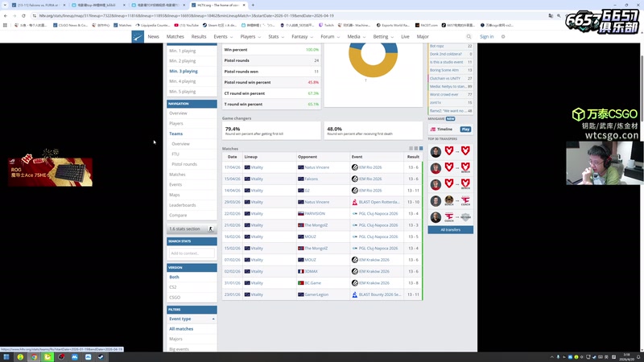The height and width of the screenshot is (362, 644).
Task: Open Results in the top navigation
Action: 199,37
